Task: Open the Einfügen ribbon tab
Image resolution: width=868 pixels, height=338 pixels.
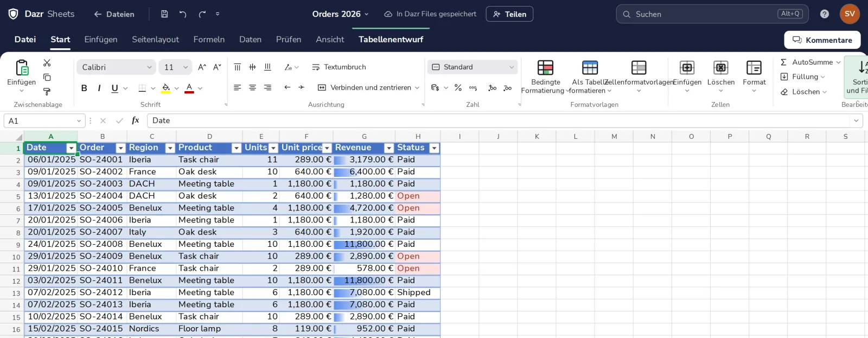Action: click(x=101, y=39)
